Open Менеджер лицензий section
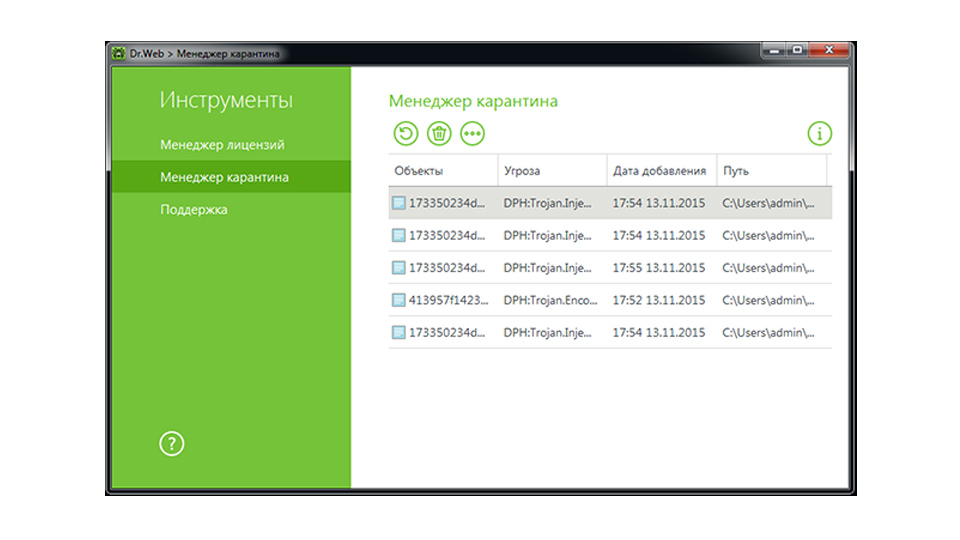 222,145
